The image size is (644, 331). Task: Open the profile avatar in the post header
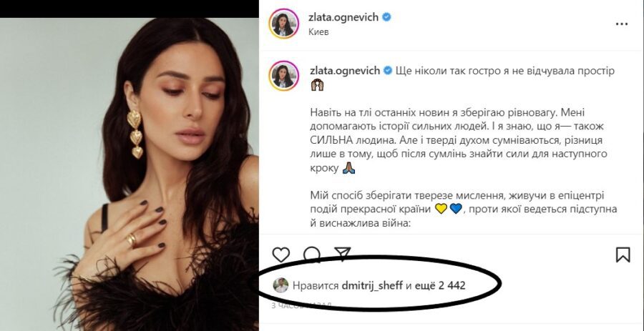tap(284, 24)
